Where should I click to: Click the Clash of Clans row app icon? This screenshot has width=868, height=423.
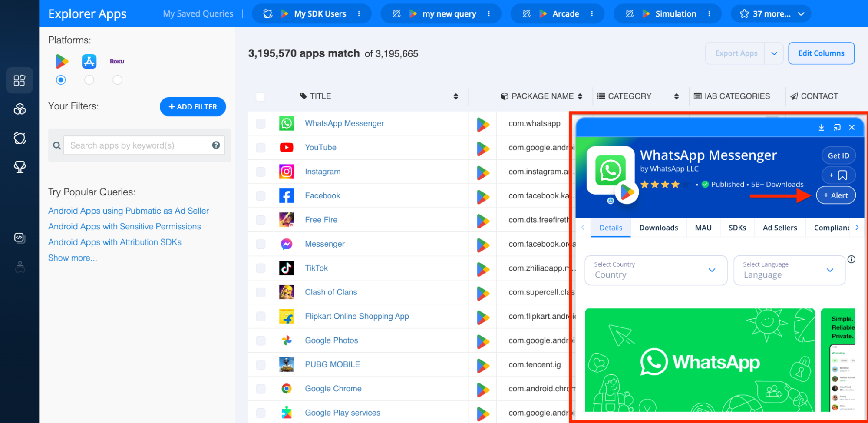pos(287,292)
